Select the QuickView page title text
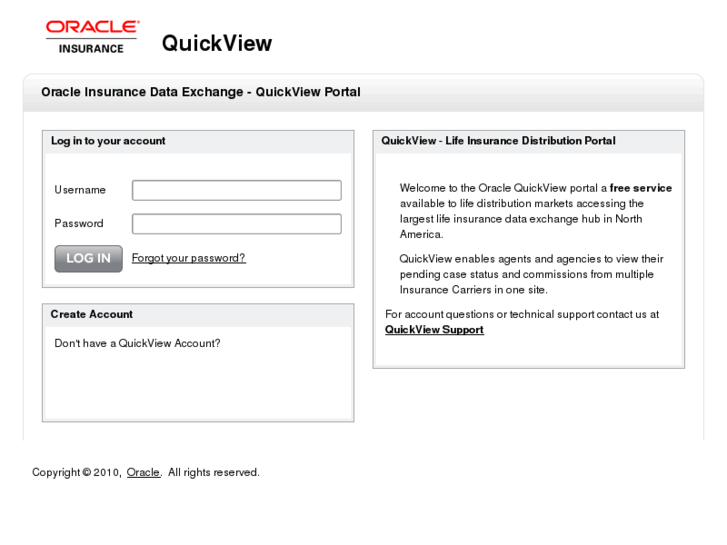The width and height of the screenshot is (727, 545). [x=217, y=43]
